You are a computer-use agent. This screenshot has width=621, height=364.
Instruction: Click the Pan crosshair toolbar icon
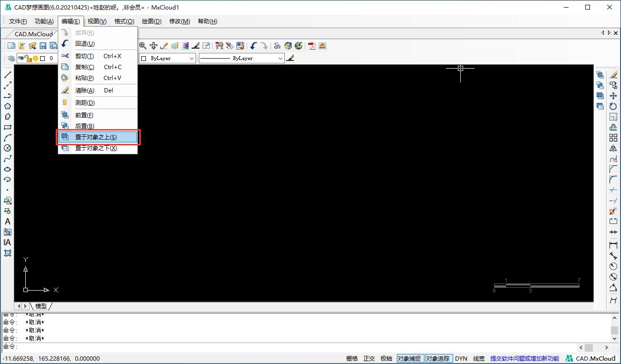[x=153, y=46]
